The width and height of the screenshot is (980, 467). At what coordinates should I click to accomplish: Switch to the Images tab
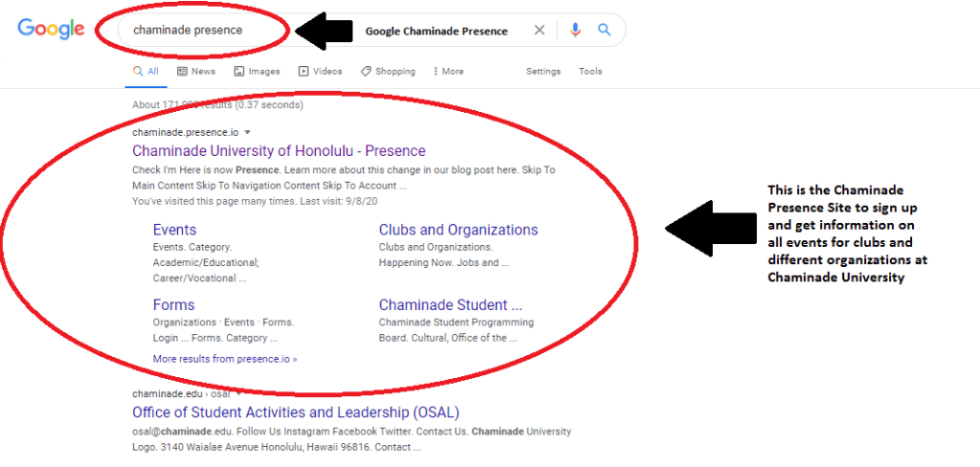[257, 71]
